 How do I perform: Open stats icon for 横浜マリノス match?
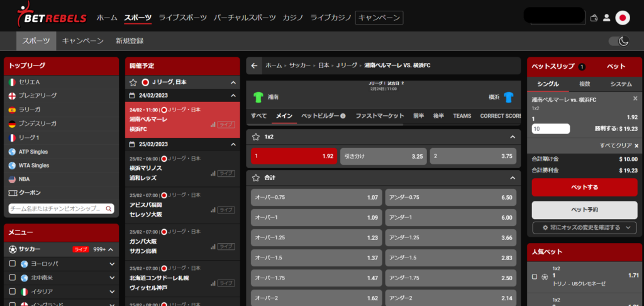click(x=213, y=174)
